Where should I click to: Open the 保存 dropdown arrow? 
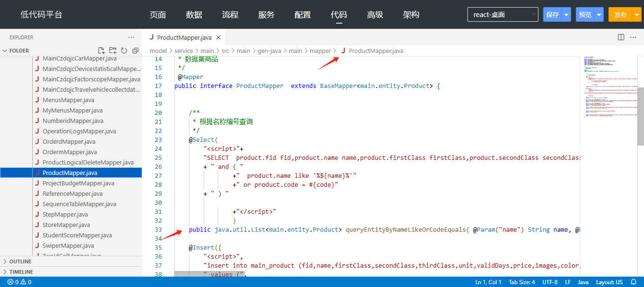click(566, 15)
